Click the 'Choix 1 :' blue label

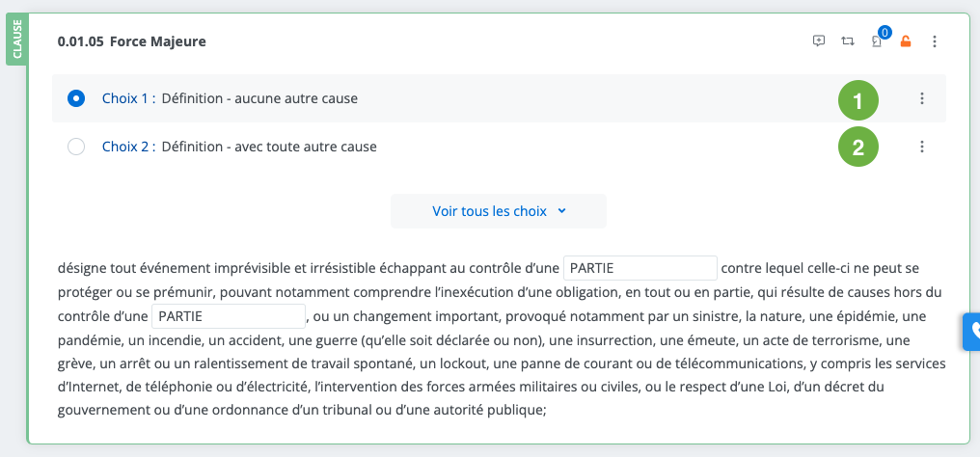(128, 98)
